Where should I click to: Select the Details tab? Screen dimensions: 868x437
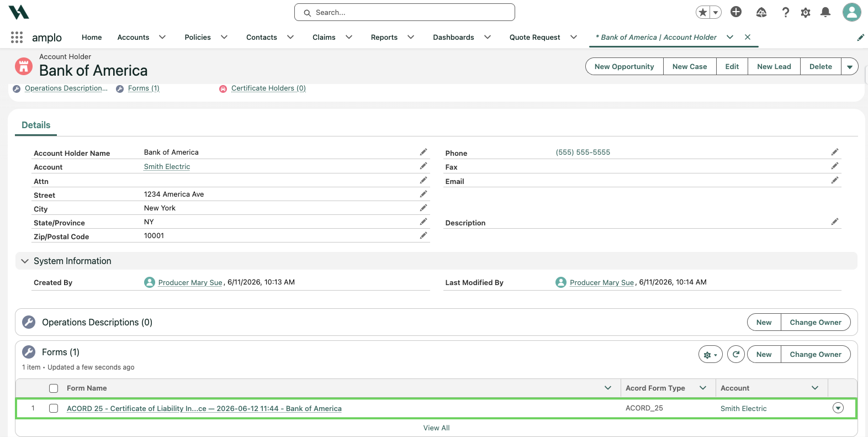36,125
